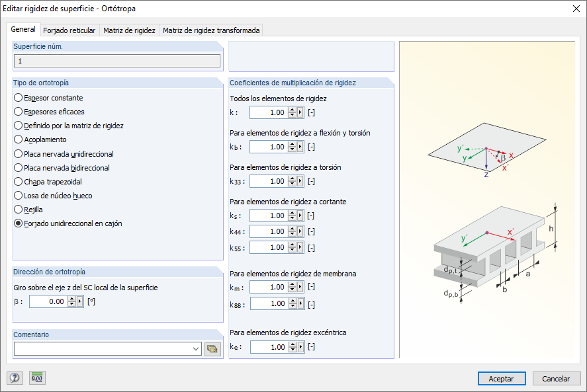Open the Comentario dropdown list

[197, 348]
